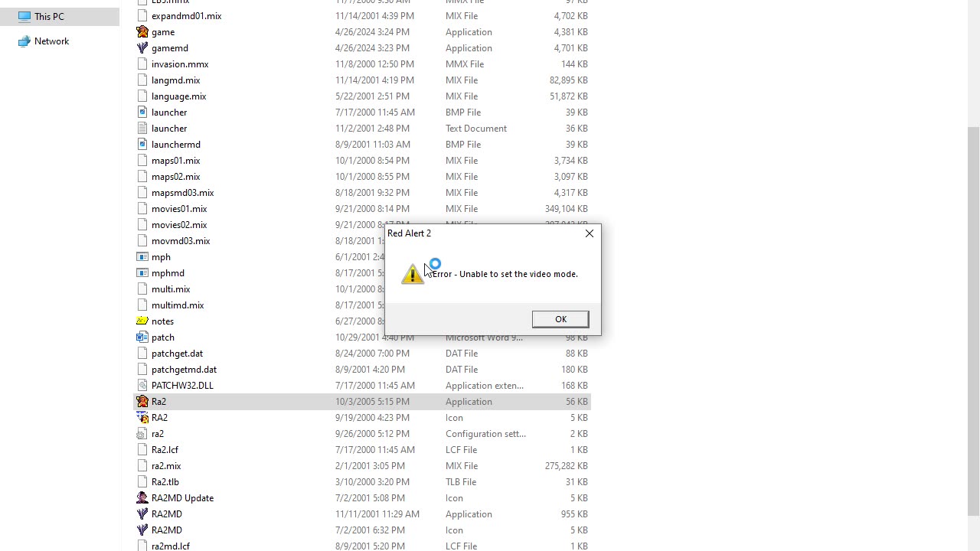Select file name multi.mix

pos(171,289)
